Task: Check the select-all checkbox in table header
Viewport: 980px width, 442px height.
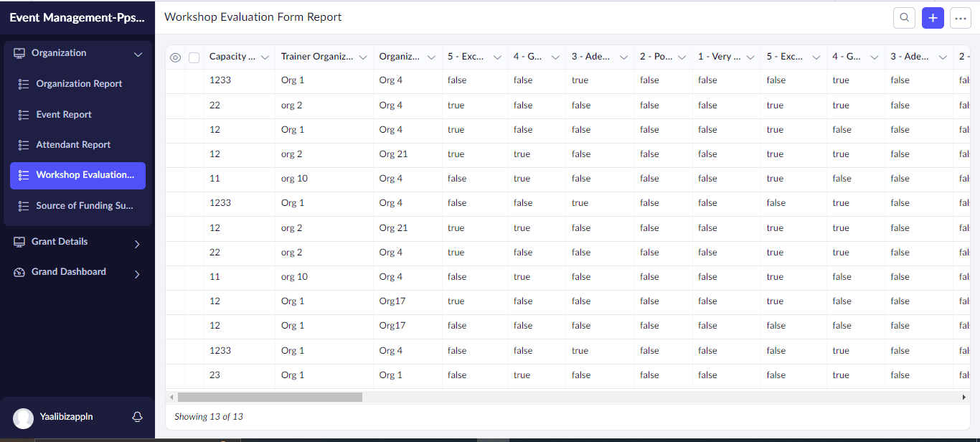Action: [194, 57]
